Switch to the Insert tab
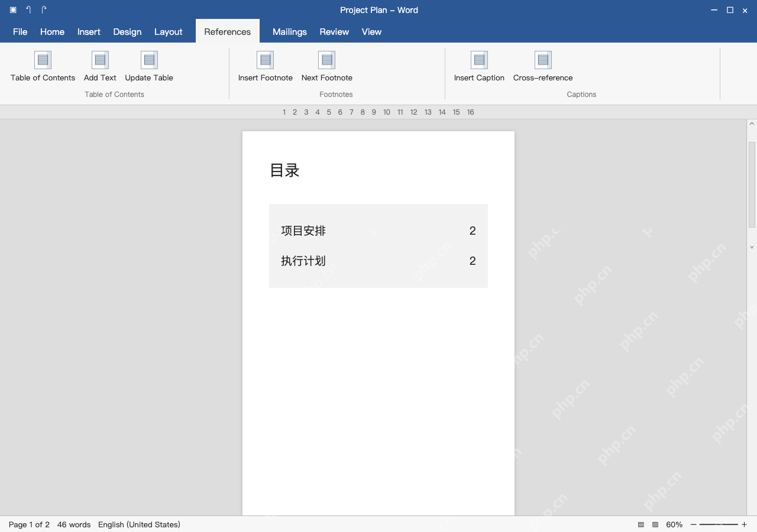 tap(89, 32)
